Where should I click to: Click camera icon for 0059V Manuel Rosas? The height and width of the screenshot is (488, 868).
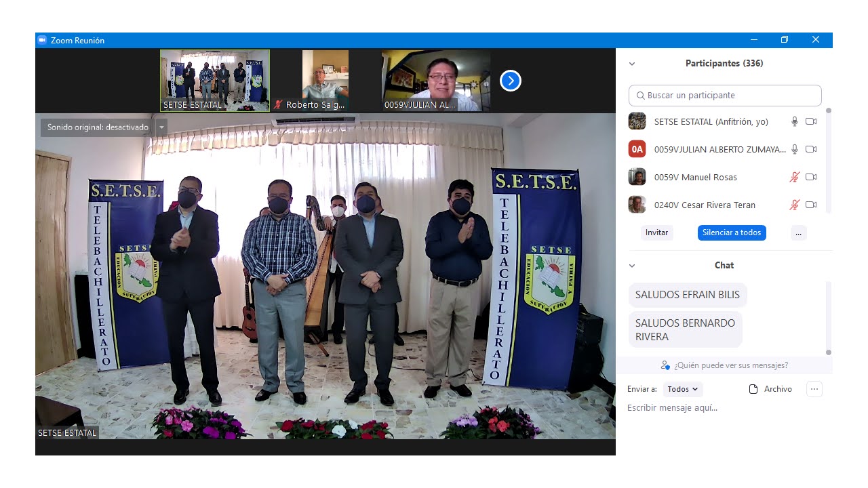[x=811, y=177]
